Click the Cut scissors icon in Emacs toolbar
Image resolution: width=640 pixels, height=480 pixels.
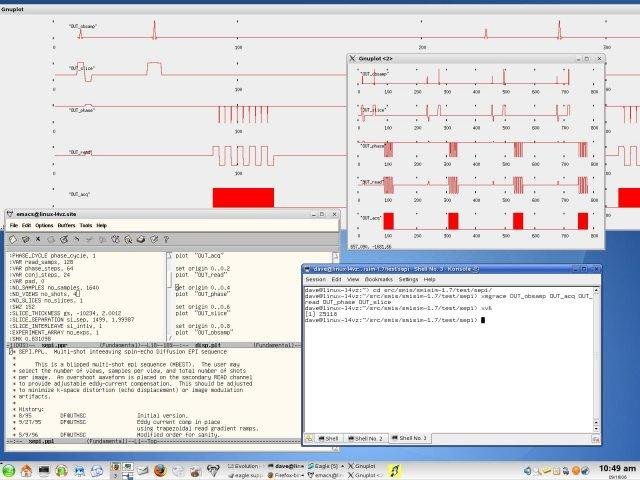[x=89, y=240]
